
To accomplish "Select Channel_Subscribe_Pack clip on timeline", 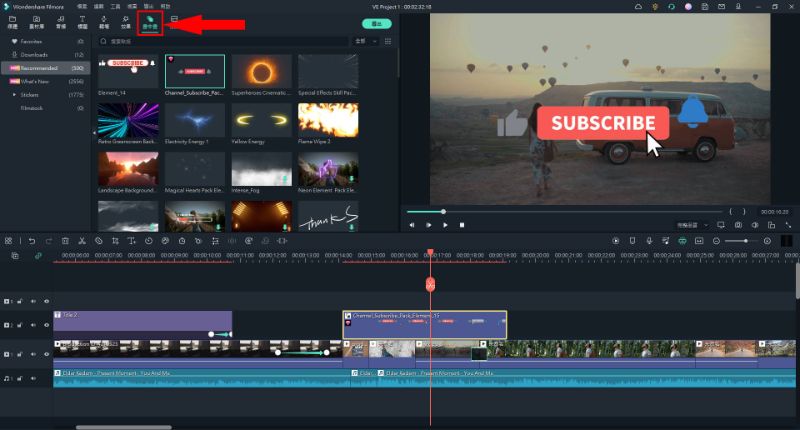I will point(424,325).
